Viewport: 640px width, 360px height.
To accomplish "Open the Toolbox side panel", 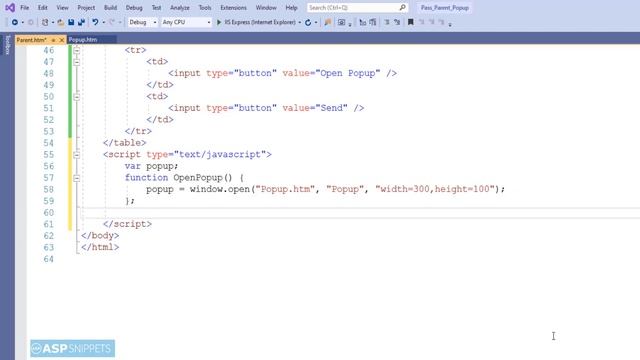I will [x=7, y=45].
